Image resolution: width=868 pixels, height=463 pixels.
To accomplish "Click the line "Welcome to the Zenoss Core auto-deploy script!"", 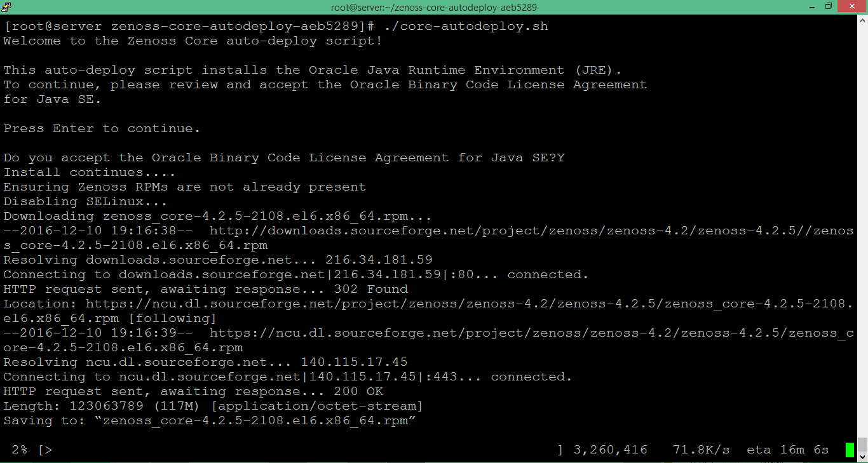I will pyautogui.click(x=193, y=41).
